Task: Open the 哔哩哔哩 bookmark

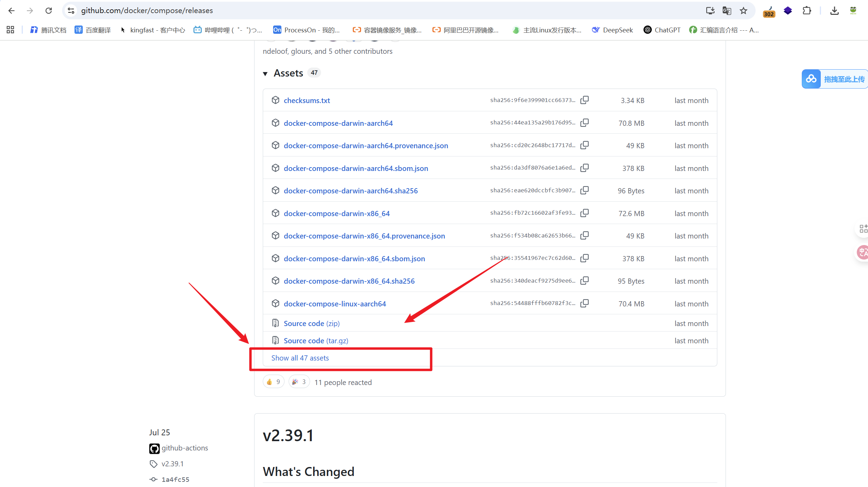Action: point(228,30)
